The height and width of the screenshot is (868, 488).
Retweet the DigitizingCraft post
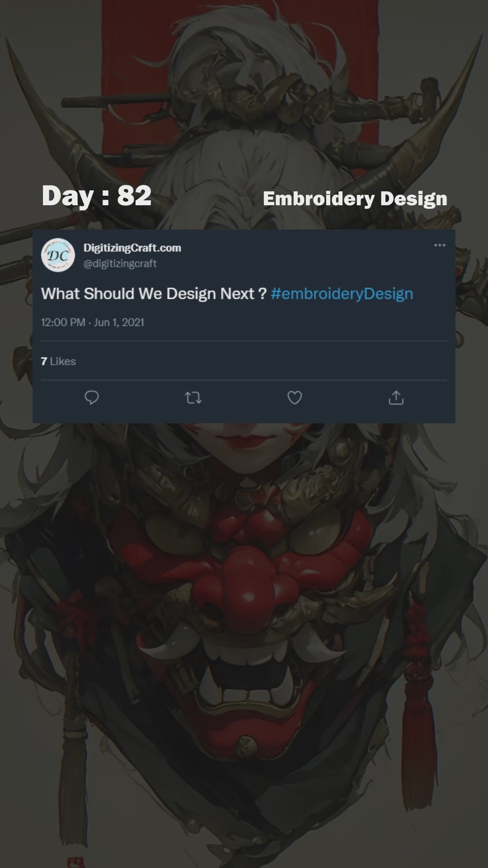tap(193, 398)
